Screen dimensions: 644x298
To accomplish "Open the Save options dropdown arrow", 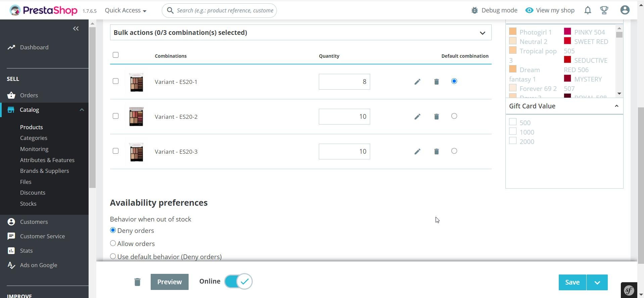I will click(597, 283).
